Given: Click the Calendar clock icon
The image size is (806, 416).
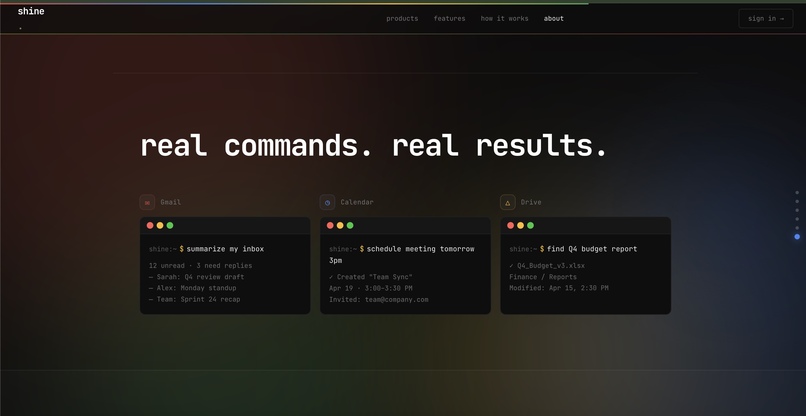Looking at the screenshot, I should coord(327,202).
